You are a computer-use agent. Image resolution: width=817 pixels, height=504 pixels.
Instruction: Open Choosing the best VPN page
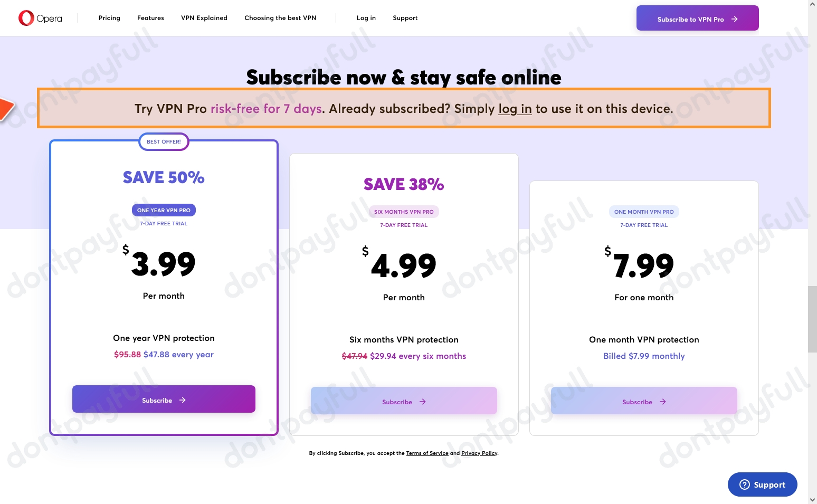point(280,18)
